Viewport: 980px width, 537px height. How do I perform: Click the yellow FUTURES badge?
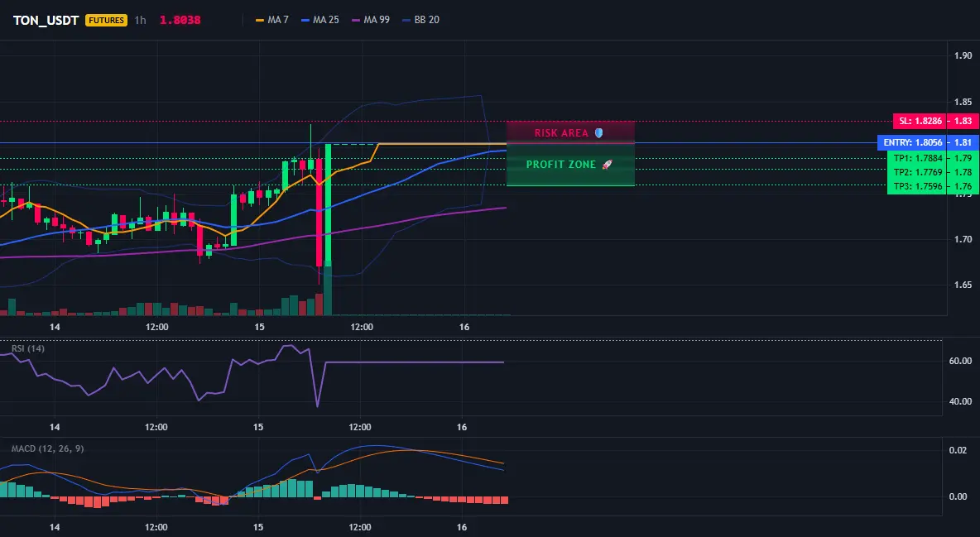[106, 20]
